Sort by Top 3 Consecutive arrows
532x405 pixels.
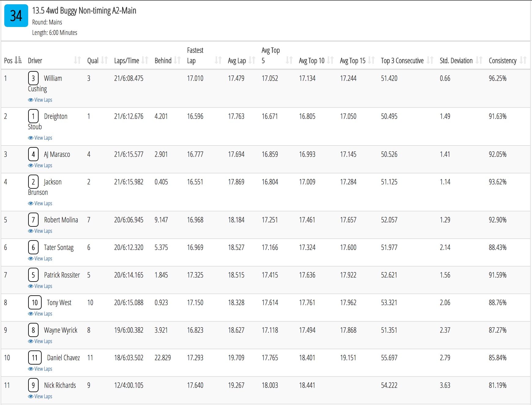pos(430,60)
